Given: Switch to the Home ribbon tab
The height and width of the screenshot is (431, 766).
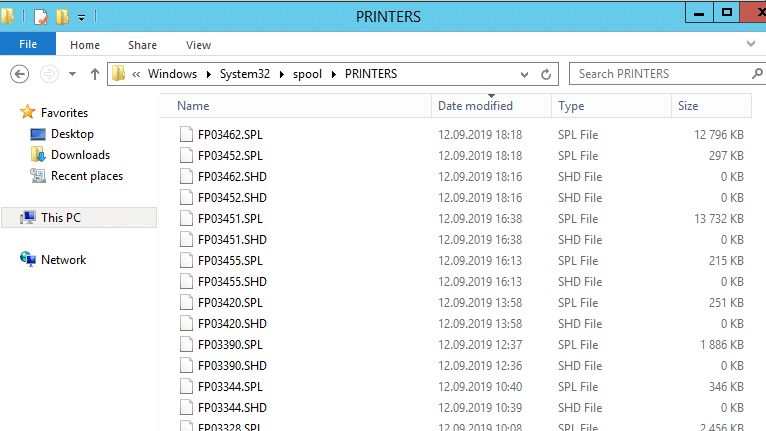Looking at the screenshot, I should pyautogui.click(x=85, y=45).
